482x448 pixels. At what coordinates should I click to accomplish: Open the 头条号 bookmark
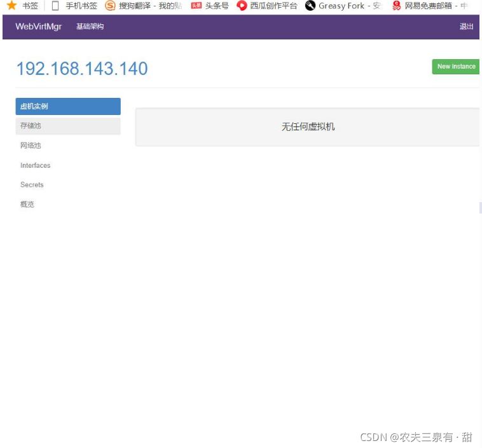[x=210, y=6]
